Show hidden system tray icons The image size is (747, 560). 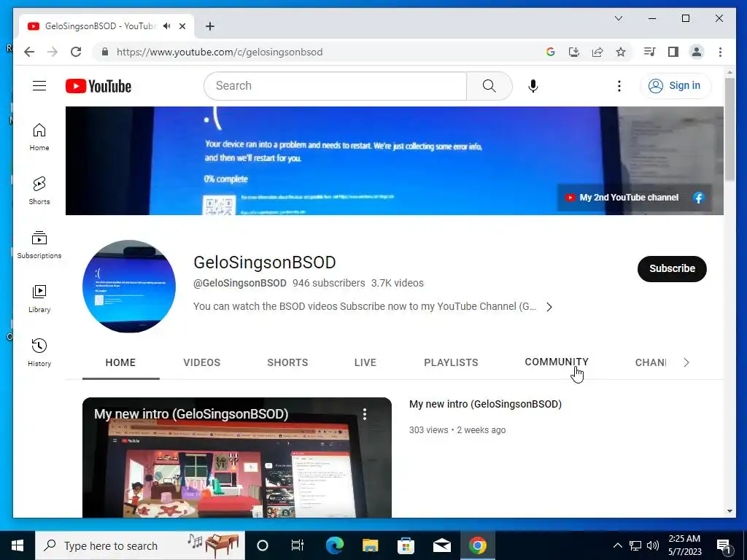(x=617, y=545)
